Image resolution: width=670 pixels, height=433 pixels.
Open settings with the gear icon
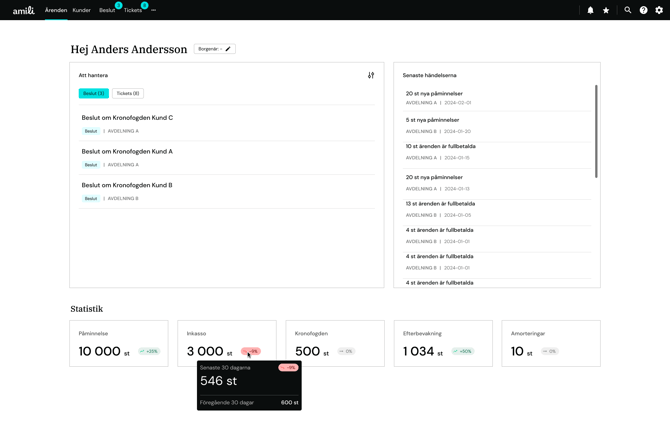coord(659,10)
